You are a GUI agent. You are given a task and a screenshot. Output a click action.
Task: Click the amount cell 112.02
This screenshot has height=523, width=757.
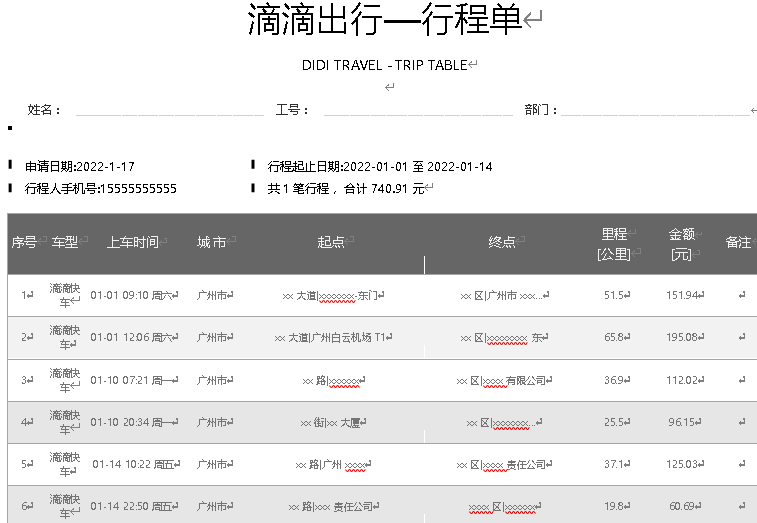(x=682, y=380)
